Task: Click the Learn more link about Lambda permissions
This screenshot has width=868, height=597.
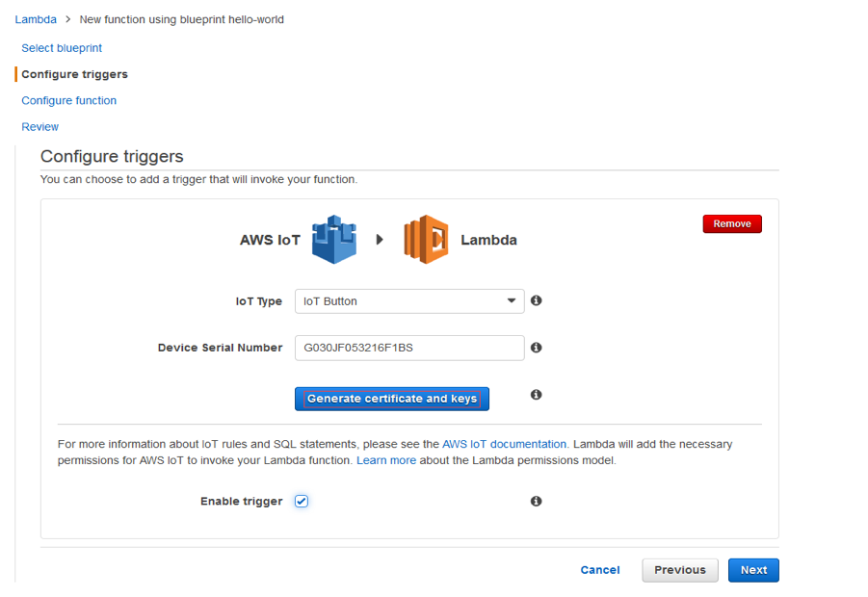Action: click(x=386, y=460)
